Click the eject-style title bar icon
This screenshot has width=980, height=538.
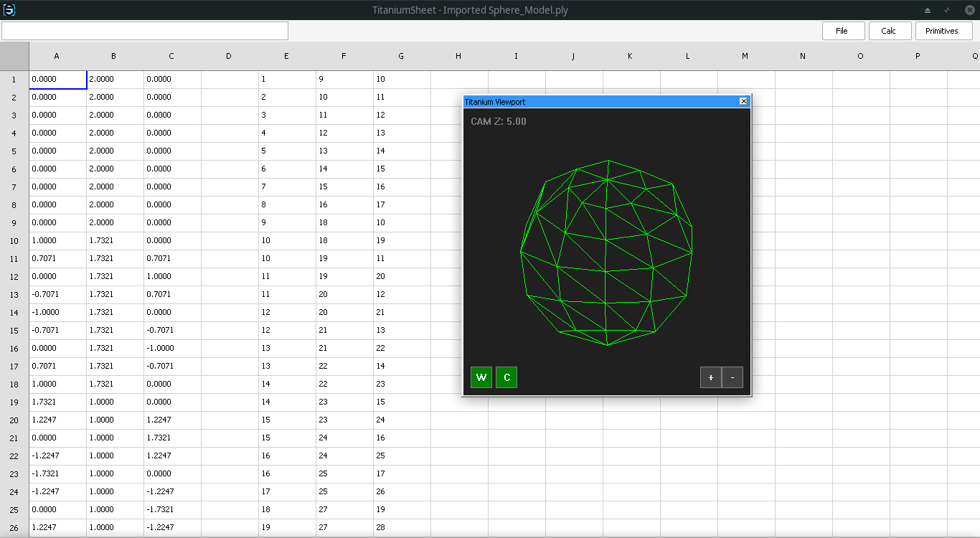click(x=928, y=10)
